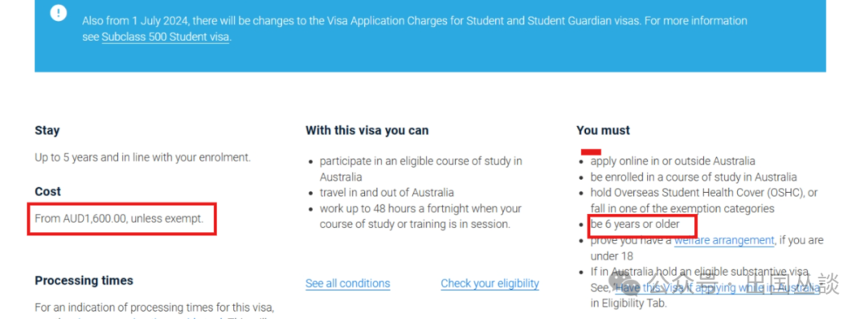This screenshot has height=319, width=868.
Task: Click 'be enrolled in a course of study' bullet
Action: coord(694,178)
